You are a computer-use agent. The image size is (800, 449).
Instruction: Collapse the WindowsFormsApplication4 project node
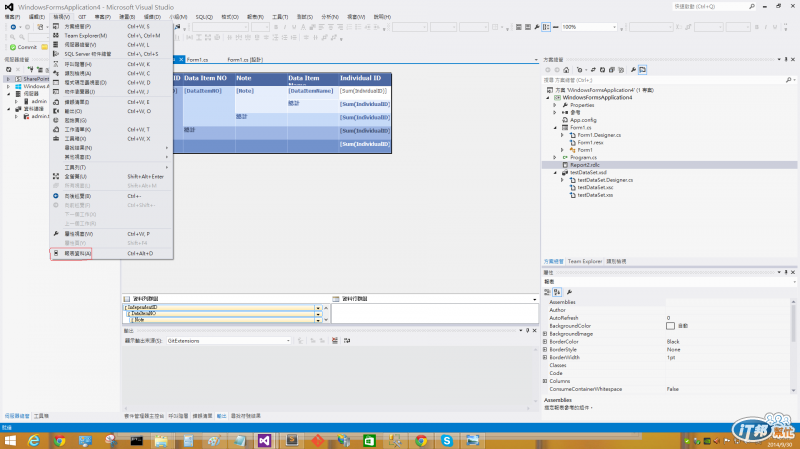(x=548, y=97)
